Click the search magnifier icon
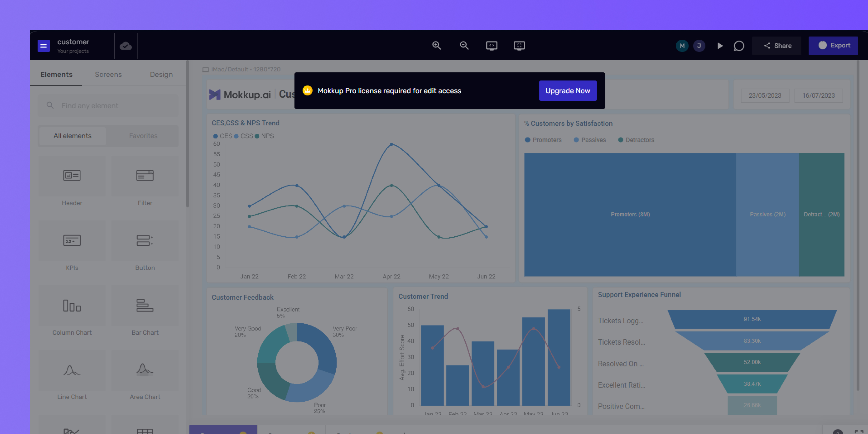 coord(50,105)
